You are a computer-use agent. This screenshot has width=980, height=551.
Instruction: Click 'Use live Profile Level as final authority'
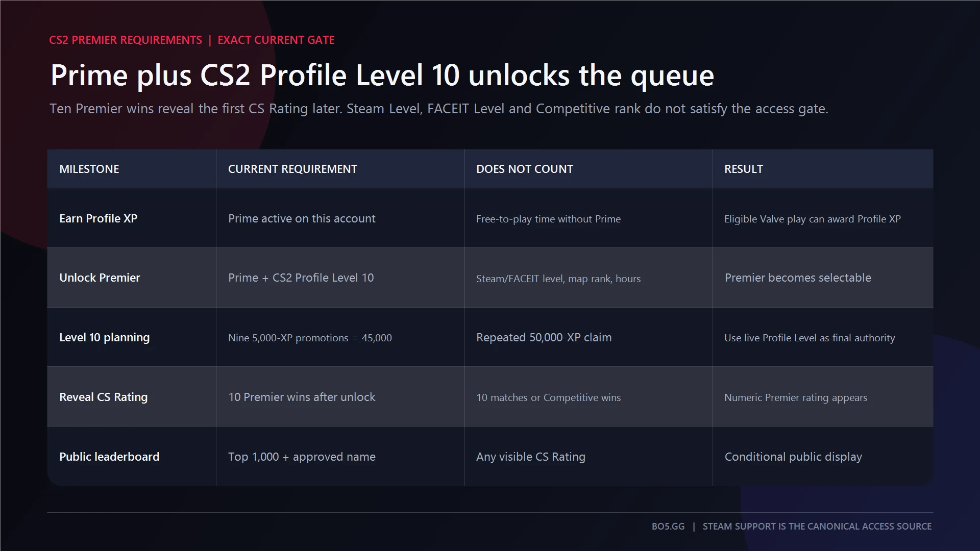click(810, 338)
